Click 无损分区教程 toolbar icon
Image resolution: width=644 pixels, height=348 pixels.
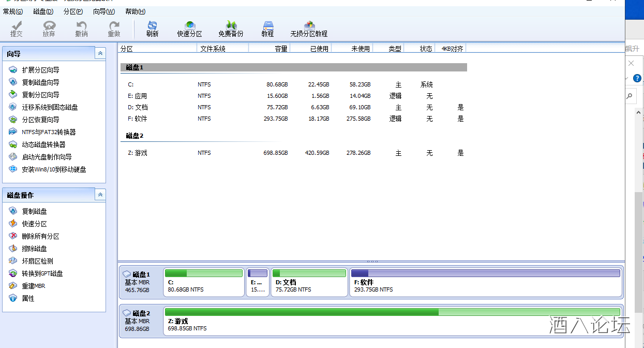(x=309, y=29)
